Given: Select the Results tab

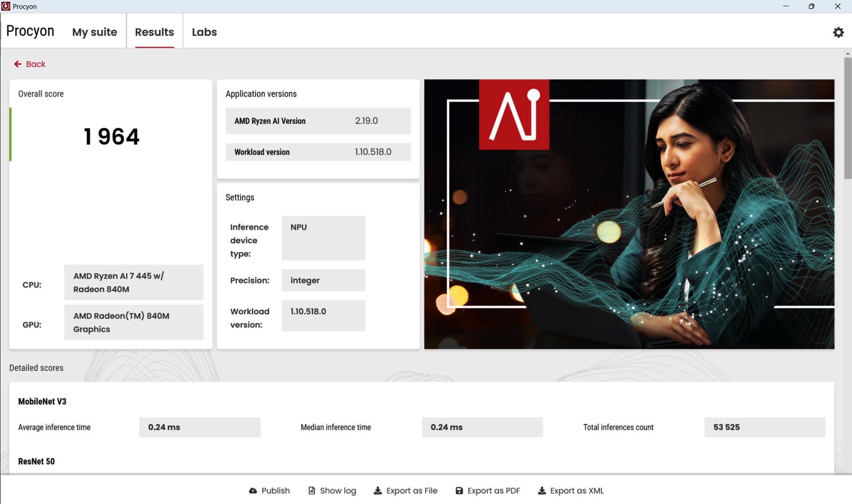Looking at the screenshot, I should [154, 32].
